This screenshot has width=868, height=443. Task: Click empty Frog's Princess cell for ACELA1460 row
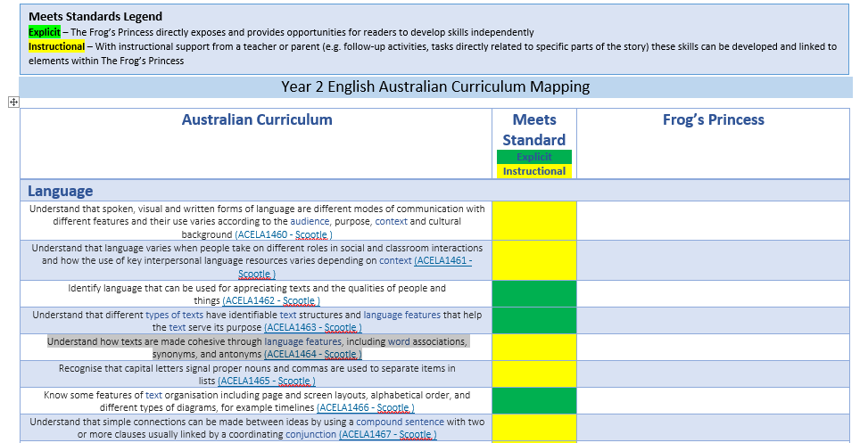[x=713, y=221]
